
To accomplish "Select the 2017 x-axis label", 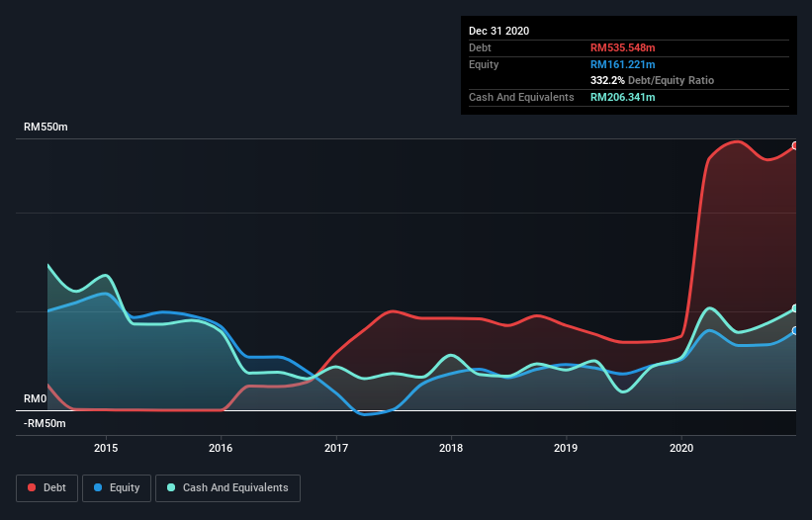I will click(336, 448).
